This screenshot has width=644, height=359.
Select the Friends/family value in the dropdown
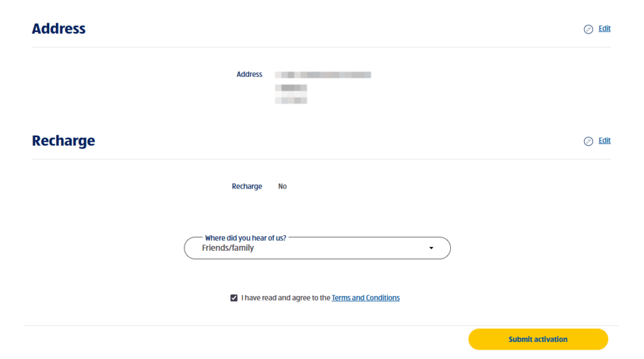coord(228,248)
